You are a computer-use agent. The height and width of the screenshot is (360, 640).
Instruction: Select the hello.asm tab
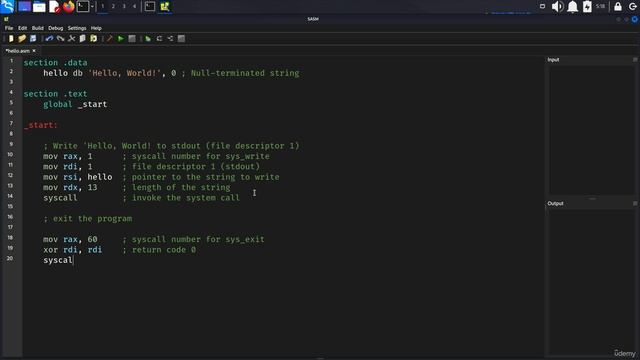click(18, 51)
